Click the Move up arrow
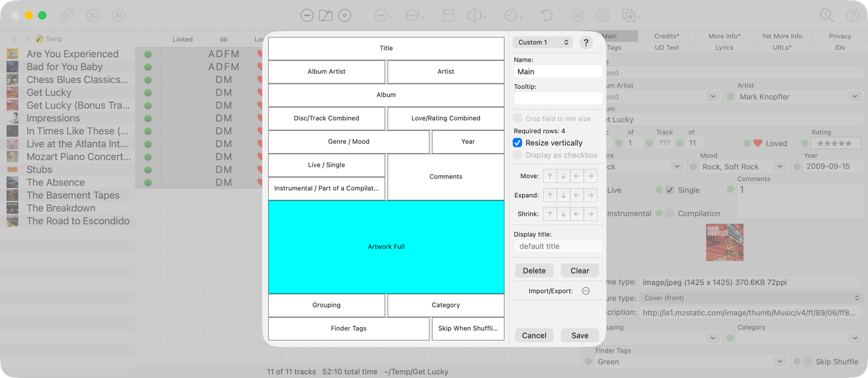This screenshot has height=378, width=868. point(550,176)
